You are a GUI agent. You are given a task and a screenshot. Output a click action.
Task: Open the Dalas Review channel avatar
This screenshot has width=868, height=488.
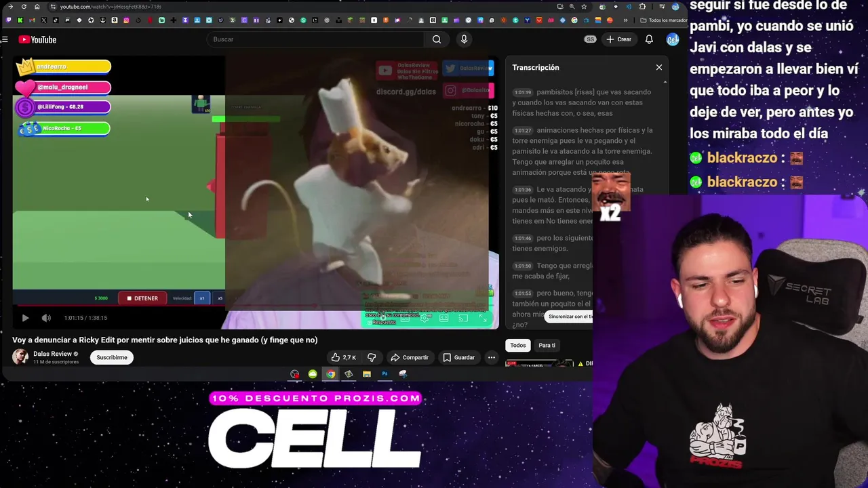[20, 357]
